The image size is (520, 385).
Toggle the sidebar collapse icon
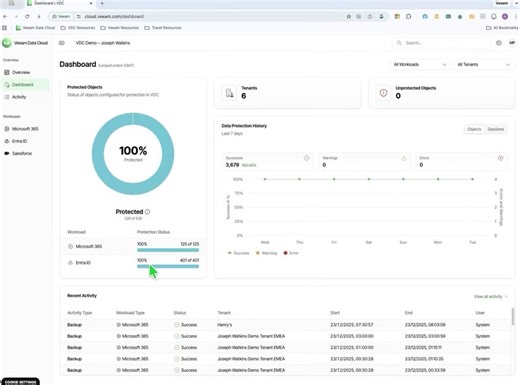click(62, 43)
